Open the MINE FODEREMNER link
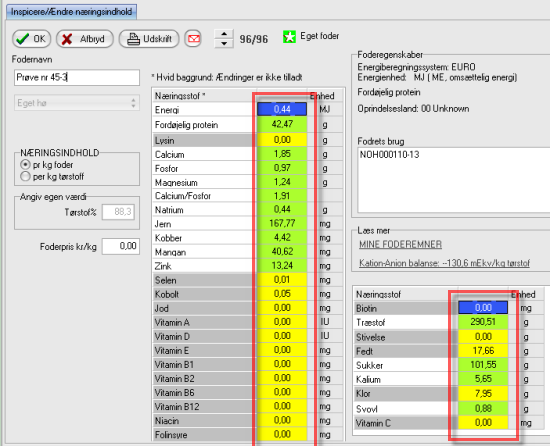This screenshot has width=550, height=446. coord(400,244)
